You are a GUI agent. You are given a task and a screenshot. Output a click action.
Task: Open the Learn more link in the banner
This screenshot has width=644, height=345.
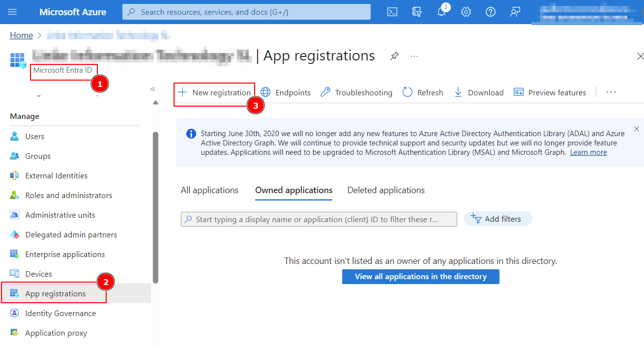coord(588,152)
